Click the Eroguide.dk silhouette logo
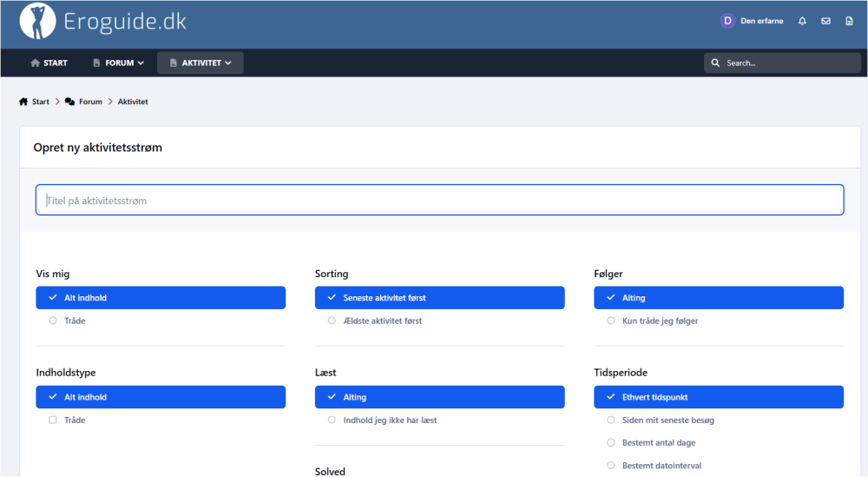Screen dimensions: 868x477 pos(37,22)
